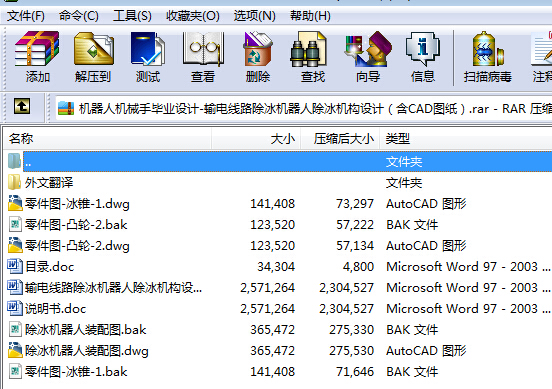552x389 pixels.
Task: Sort by the 类型 column header
Action: [x=466, y=139]
